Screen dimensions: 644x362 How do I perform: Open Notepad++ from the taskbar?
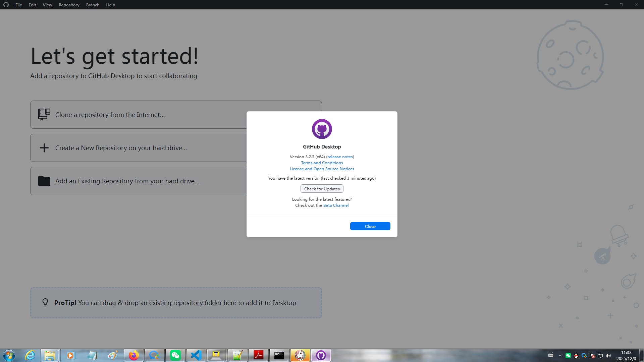237,355
